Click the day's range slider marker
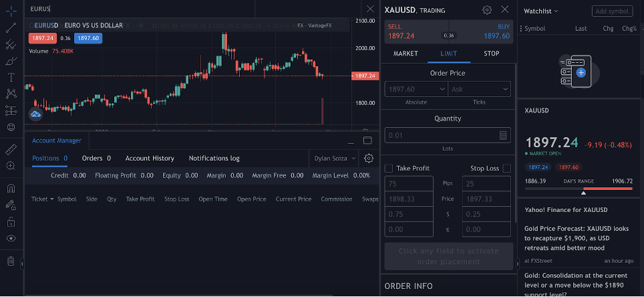Screen dimensions: 644x297 point(584,193)
